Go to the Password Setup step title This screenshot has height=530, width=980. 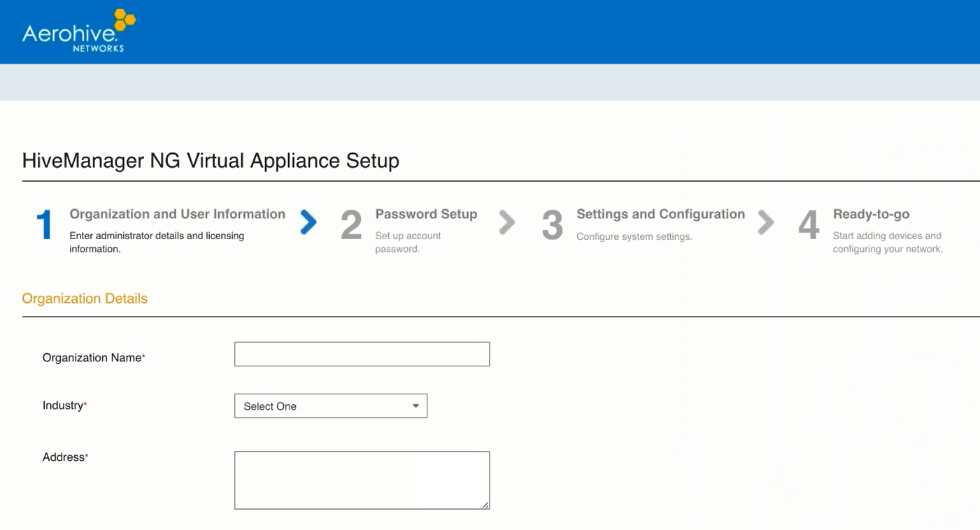pyautogui.click(x=426, y=215)
